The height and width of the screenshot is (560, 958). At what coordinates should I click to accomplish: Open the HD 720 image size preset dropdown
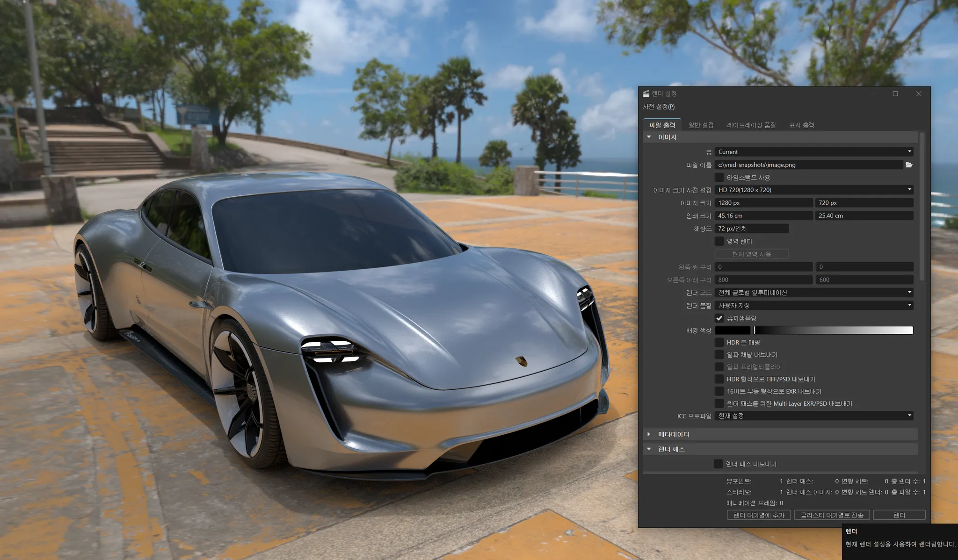pos(814,190)
